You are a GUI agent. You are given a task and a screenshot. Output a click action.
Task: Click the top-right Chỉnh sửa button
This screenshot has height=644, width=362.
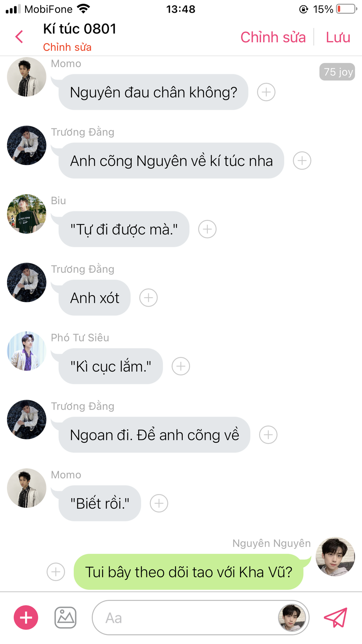[273, 37]
